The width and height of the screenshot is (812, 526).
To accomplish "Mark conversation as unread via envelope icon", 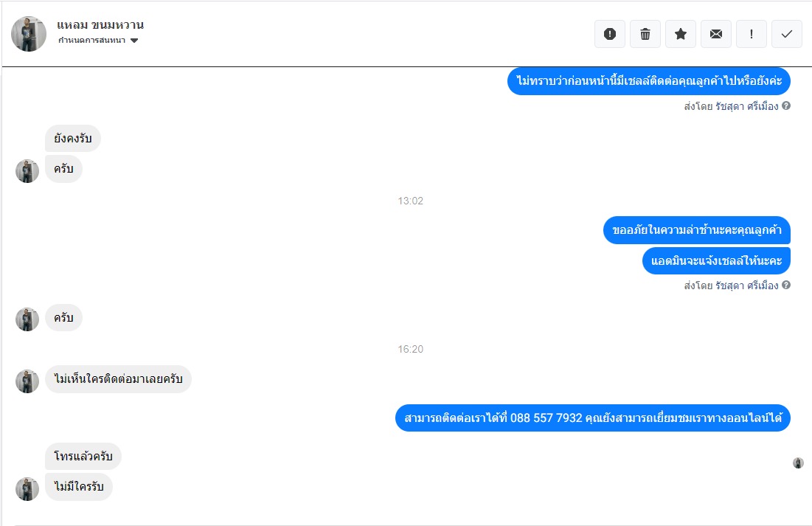I will [x=715, y=34].
